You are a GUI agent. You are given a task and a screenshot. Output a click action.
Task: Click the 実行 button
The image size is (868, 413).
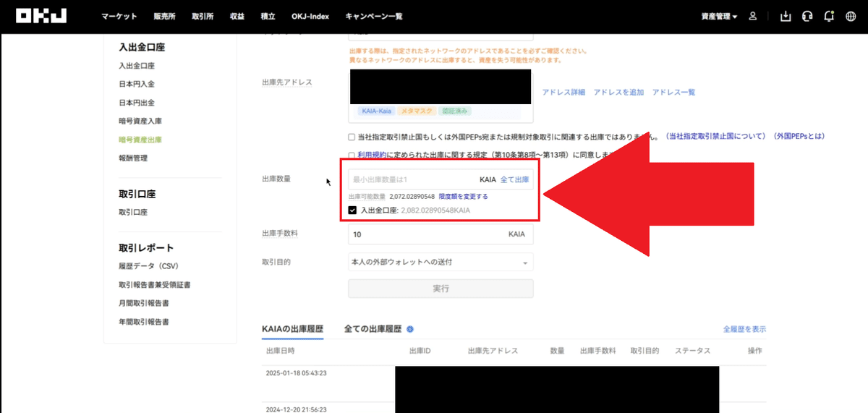pos(441,289)
